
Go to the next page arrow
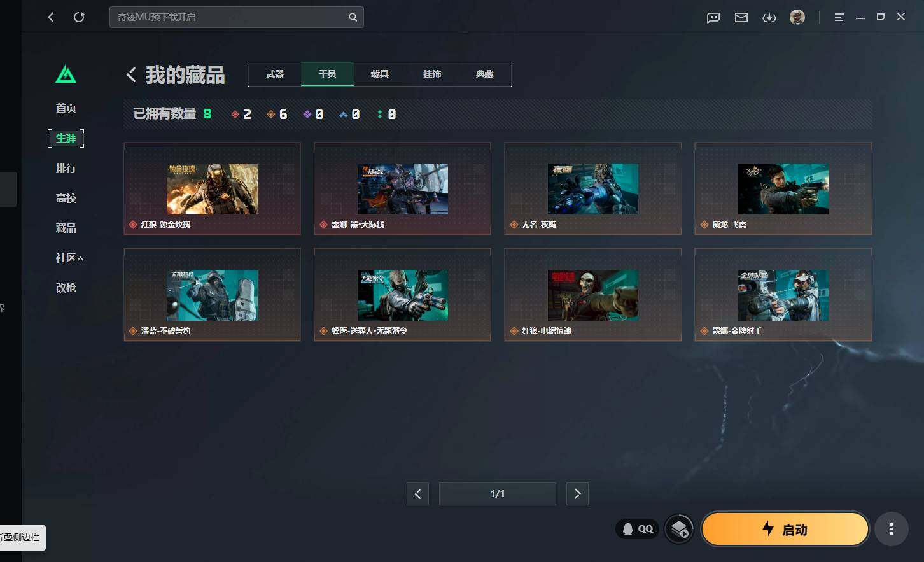pyautogui.click(x=577, y=494)
